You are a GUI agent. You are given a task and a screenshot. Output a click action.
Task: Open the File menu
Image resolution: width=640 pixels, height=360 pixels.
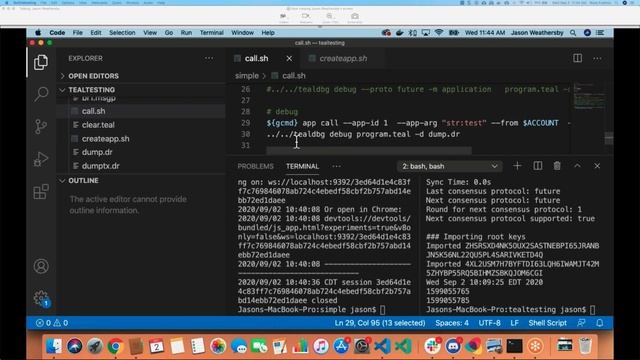point(78,33)
